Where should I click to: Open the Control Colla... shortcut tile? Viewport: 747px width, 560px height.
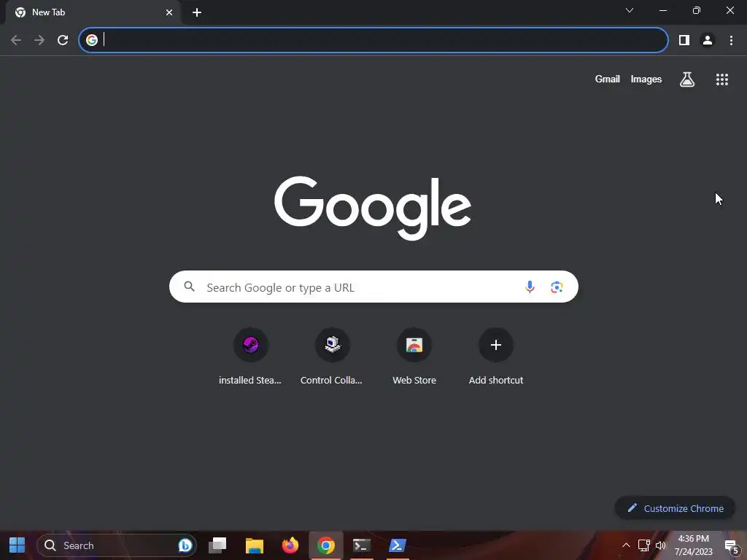click(332, 357)
